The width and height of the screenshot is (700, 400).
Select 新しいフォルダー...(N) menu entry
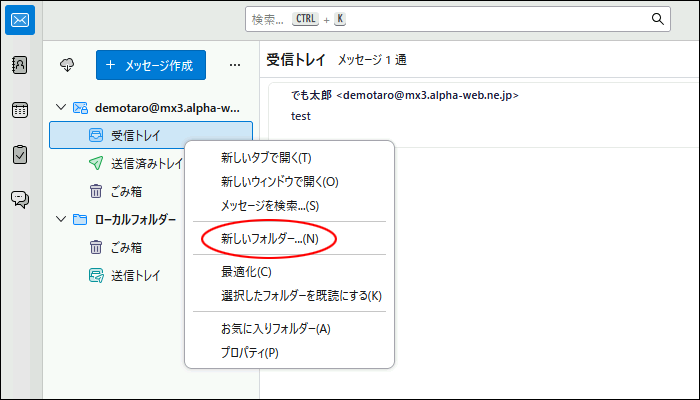(269, 239)
